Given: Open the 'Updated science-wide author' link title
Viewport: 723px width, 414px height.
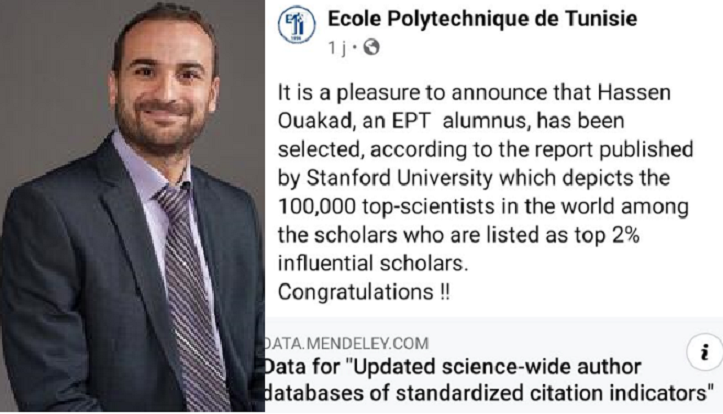Looking at the screenshot, I should coord(452,366).
